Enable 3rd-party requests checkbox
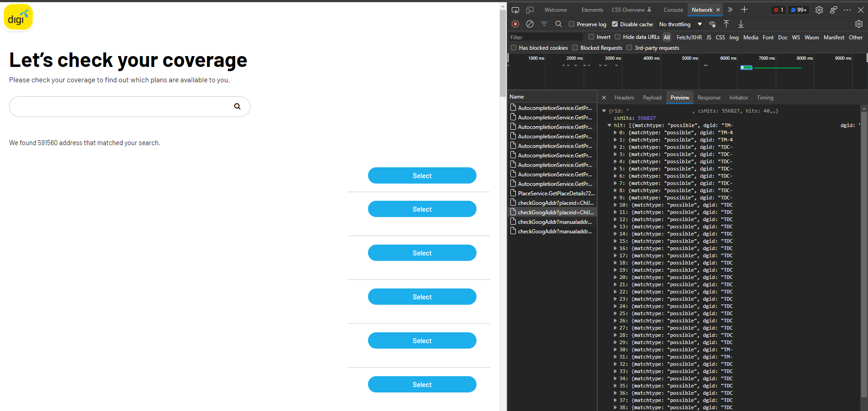The width and height of the screenshot is (868, 411). point(629,47)
